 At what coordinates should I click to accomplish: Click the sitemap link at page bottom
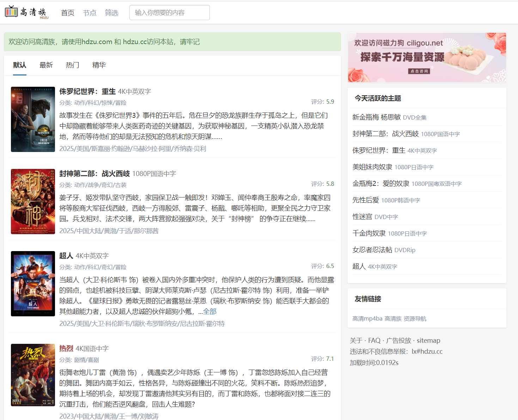[428, 340]
